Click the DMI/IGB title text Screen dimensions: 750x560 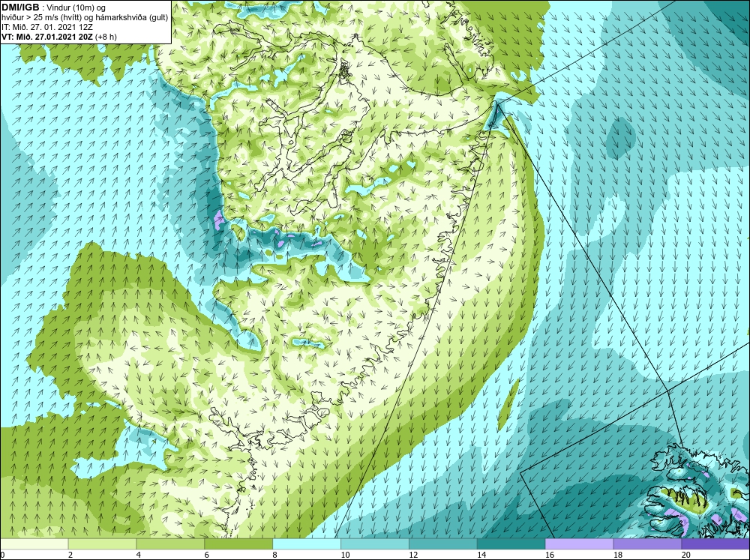click(x=20, y=7)
